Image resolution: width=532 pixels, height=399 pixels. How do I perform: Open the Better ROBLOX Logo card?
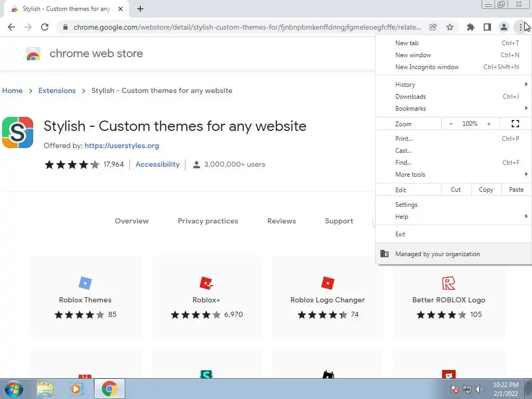pos(448,298)
